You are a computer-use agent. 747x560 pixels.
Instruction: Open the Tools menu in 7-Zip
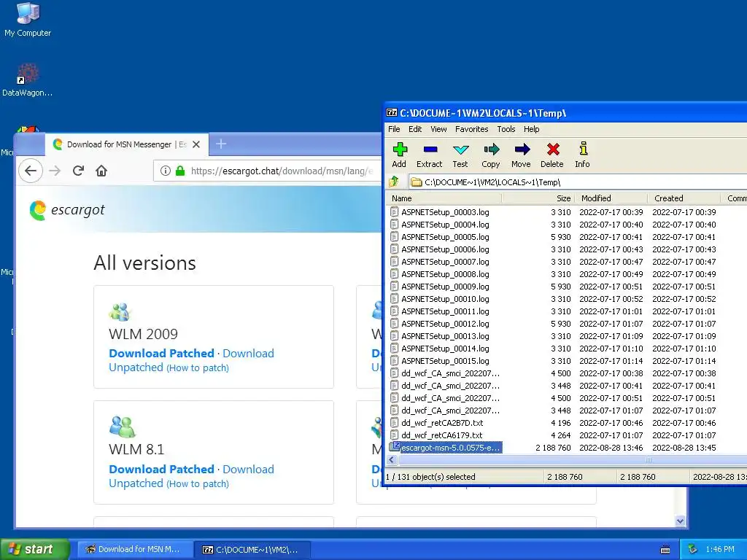(x=506, y=129)
